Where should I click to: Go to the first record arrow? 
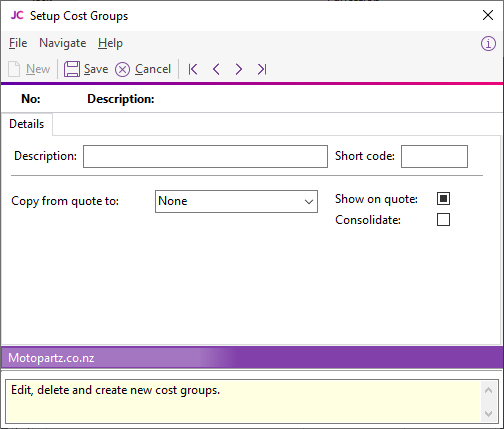tap(193, 69)
